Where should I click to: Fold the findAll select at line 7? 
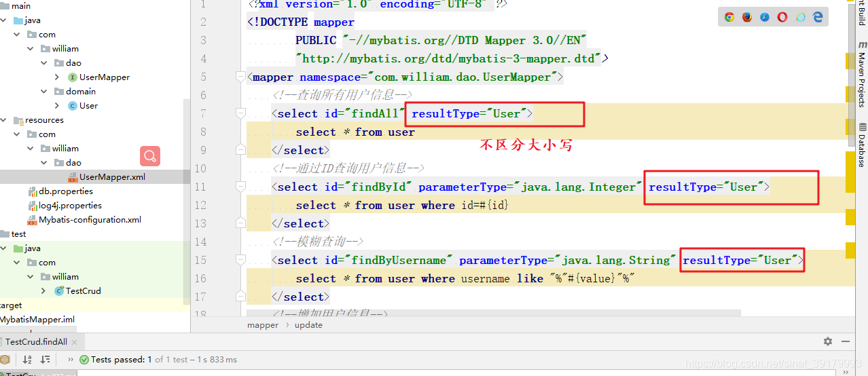pyautogui.click(x=240, y=113)
